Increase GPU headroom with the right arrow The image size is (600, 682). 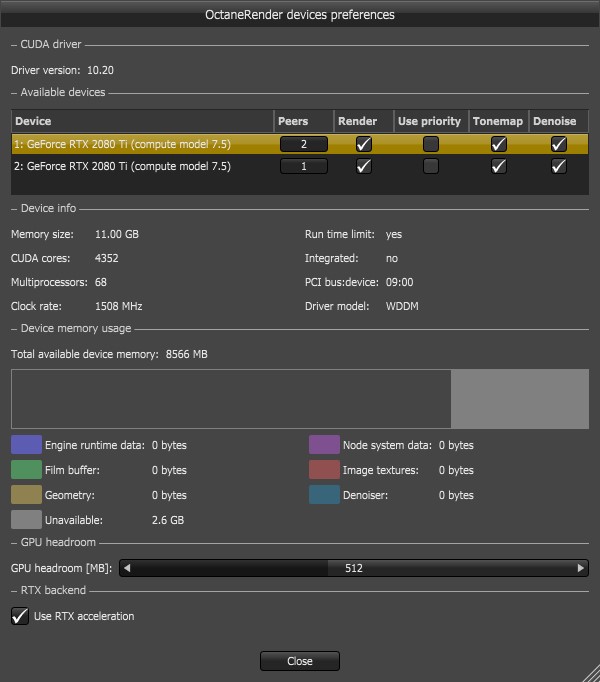point(580,568)
